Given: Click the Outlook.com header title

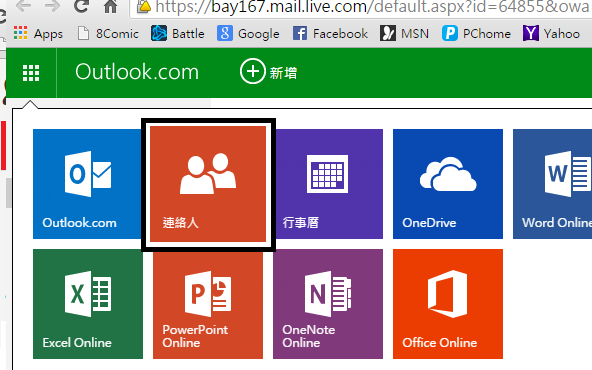Looking at the screenshot, I should coord(137,72).
